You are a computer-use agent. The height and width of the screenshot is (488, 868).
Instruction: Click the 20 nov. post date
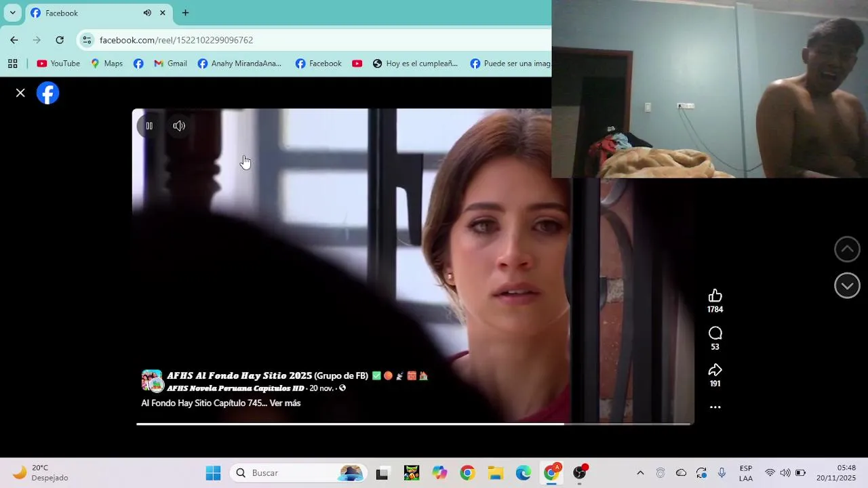click(321, 388)
